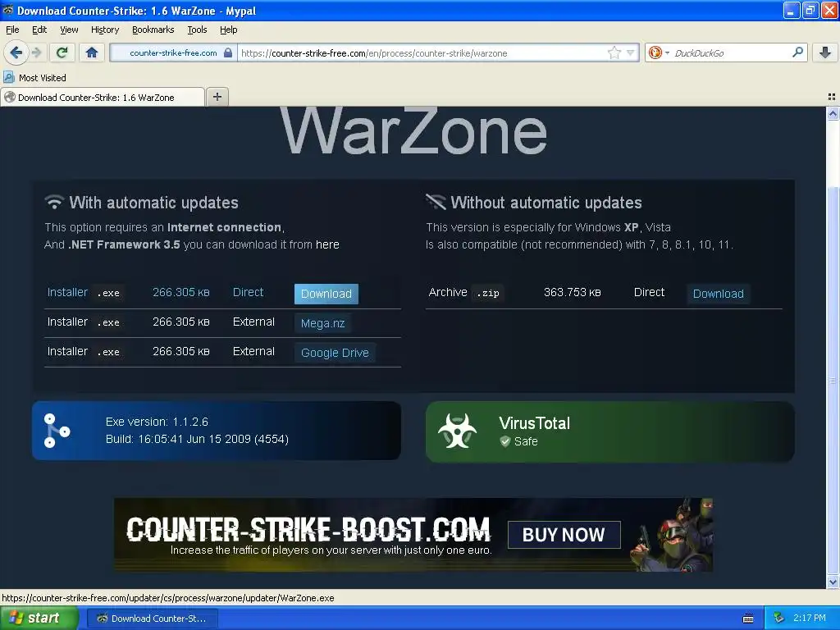The width and height of the screenshot is (840, 630).
Task: Reload the page with the refresh icon
Action: point(62,52)
